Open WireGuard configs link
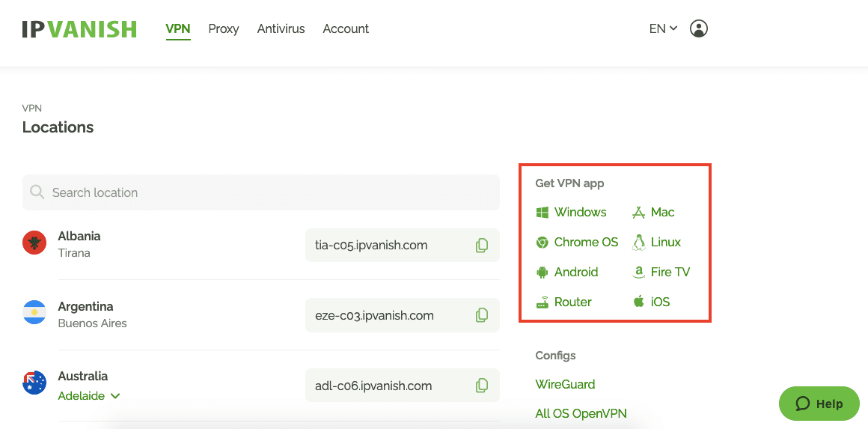 (565, 384)
